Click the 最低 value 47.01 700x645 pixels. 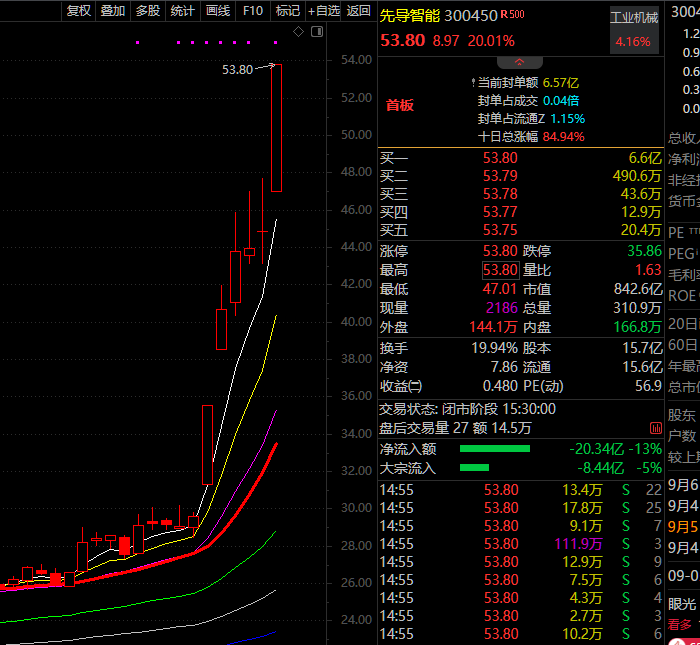pyautogui.click(x=499, y=289)
